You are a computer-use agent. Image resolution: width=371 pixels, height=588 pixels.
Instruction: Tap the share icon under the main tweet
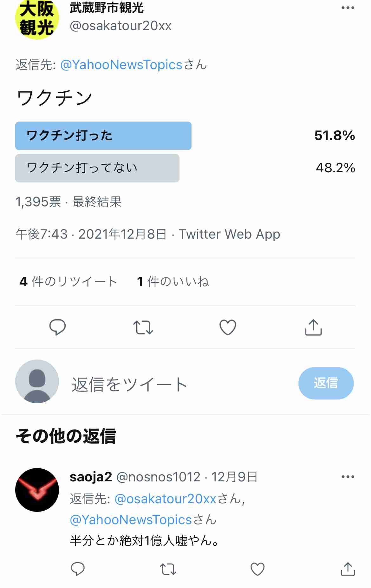coord(313,327)
